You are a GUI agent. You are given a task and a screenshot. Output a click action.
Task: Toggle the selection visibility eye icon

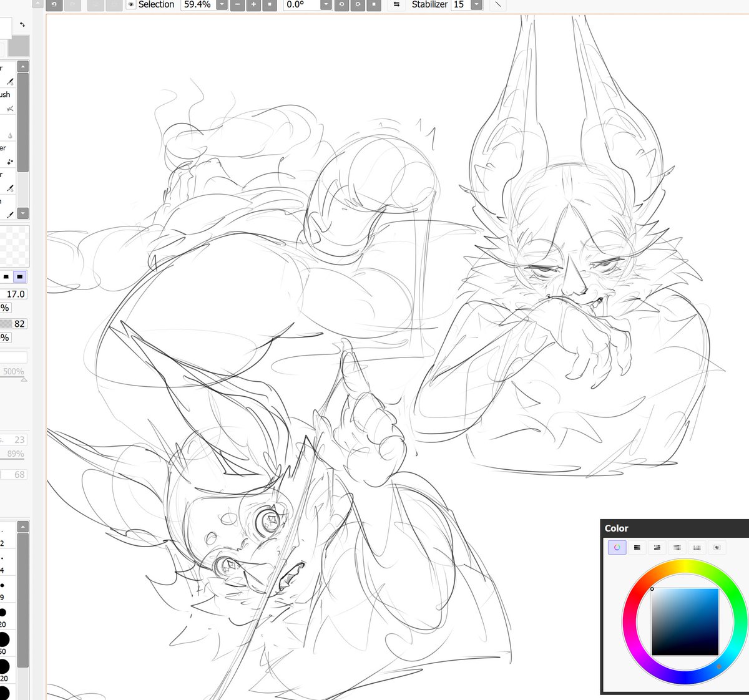click(130, 5)
